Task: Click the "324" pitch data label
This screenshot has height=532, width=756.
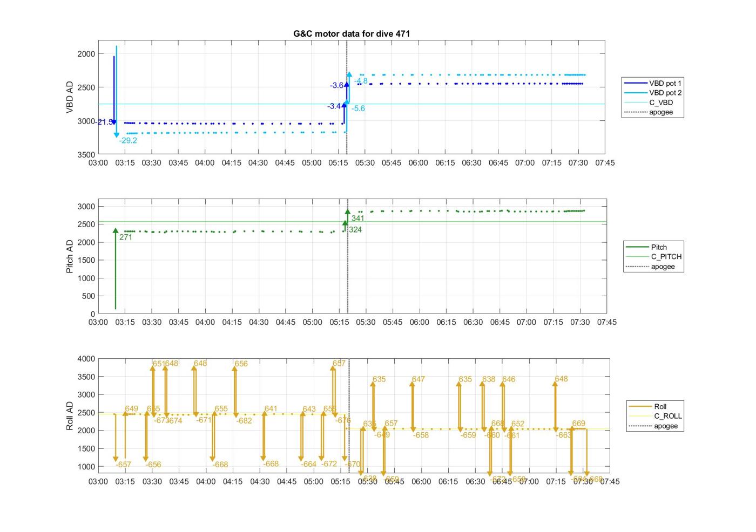Action: pyautogui.click(x=355, y=230)
